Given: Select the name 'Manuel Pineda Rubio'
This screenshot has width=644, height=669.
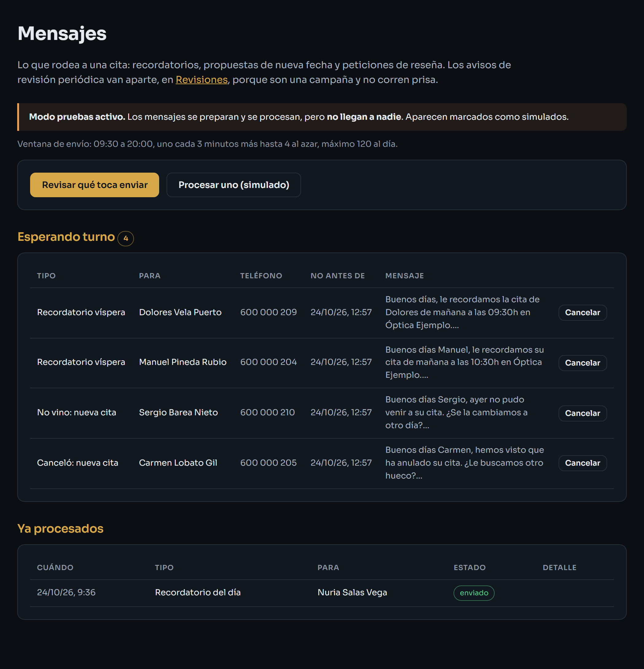Looking at the screenshot, I should coord(183,362).
